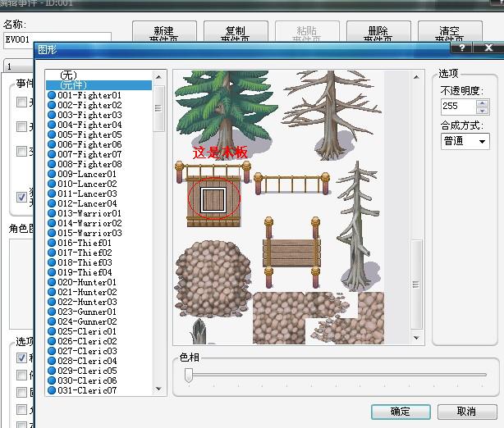Select the wooden bridge tile
The image size is (504, 428).
click(x=291, y=253)
